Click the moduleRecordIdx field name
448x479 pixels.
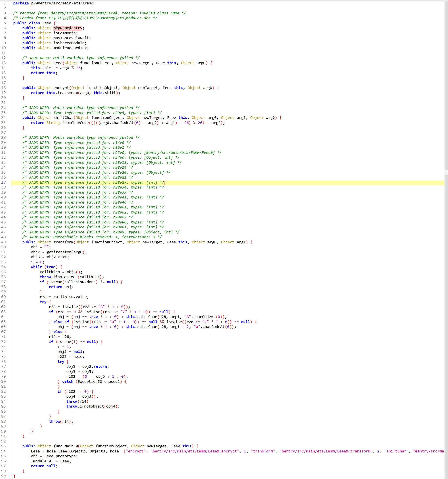pyautogui.click(x=70, y=48)
